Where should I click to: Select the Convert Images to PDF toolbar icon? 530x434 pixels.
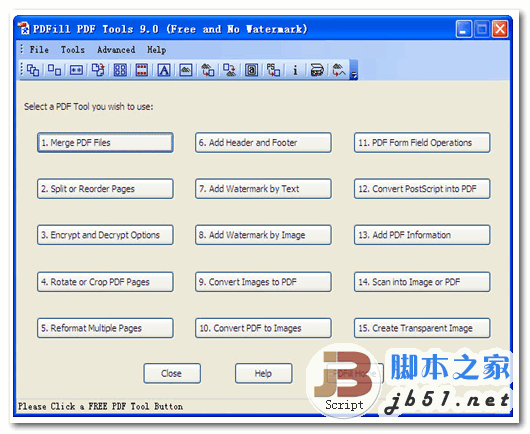point(208,70)
